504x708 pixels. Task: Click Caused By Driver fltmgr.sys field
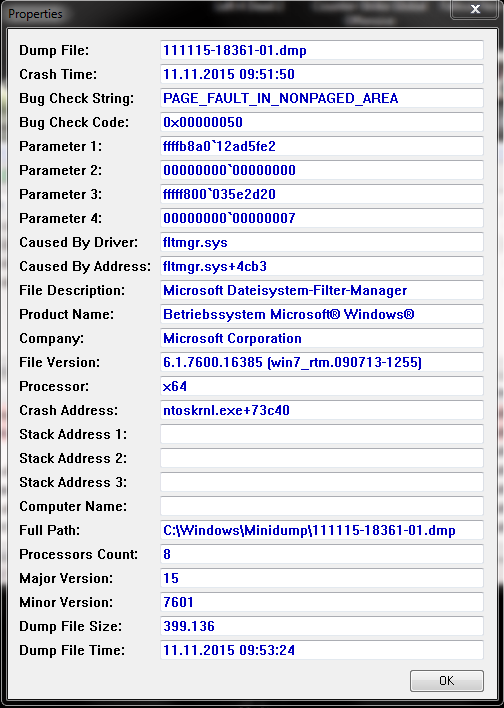click(x=322, y=242)
